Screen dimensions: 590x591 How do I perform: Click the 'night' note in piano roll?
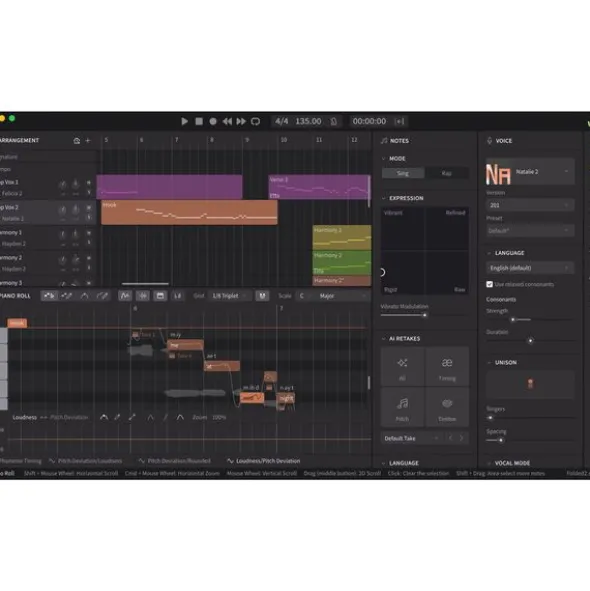pos(286,398)
